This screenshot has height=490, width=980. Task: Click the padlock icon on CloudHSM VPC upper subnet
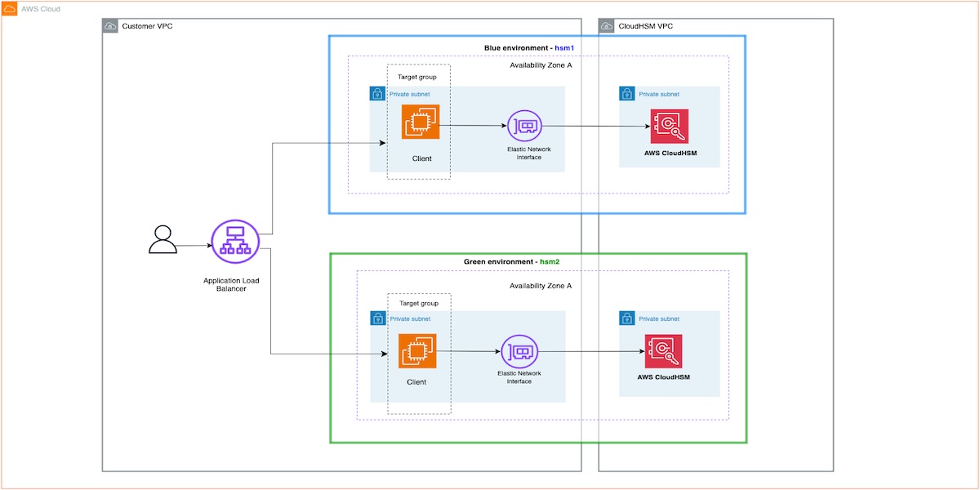click(x=626, y=93)
